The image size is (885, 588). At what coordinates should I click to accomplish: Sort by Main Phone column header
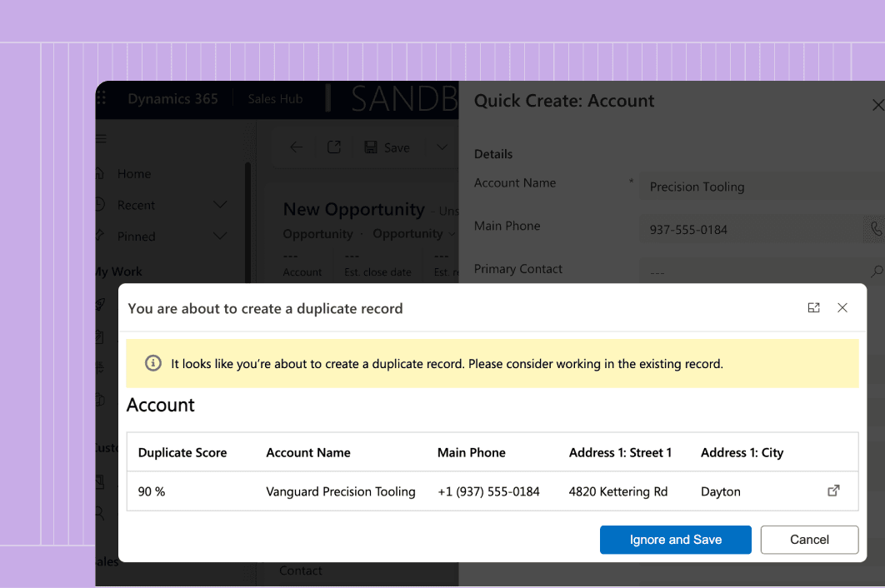[x=472, y=452]
